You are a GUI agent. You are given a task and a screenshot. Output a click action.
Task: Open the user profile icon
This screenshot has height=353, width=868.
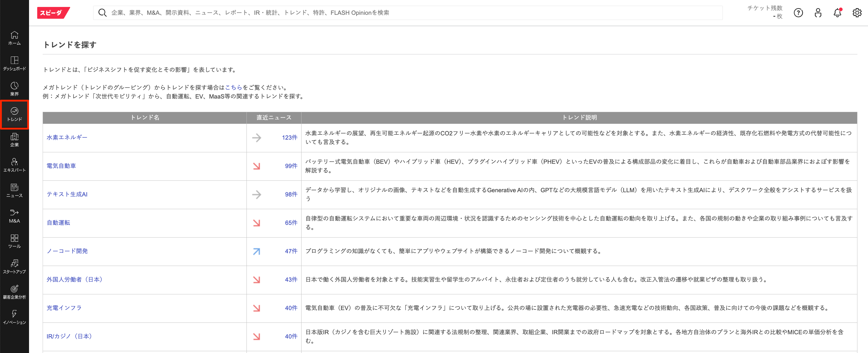point(818,13)
